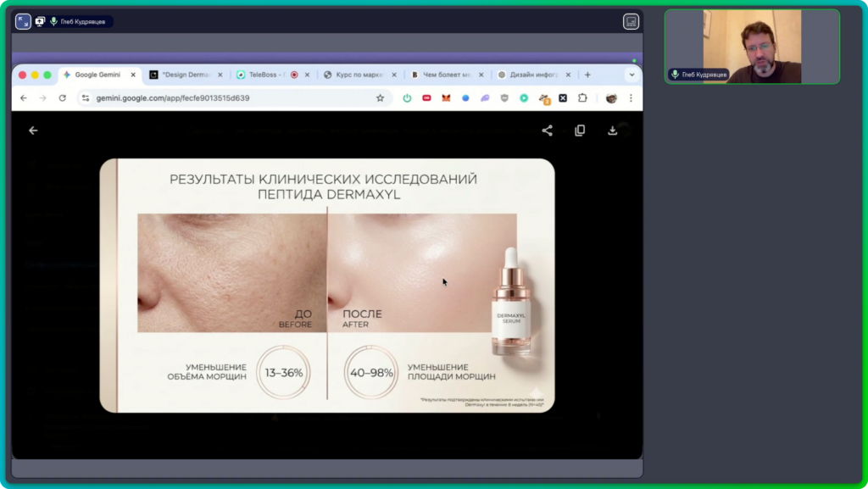
Task: Open a new browser tab
Action: (x=587, y=75)
